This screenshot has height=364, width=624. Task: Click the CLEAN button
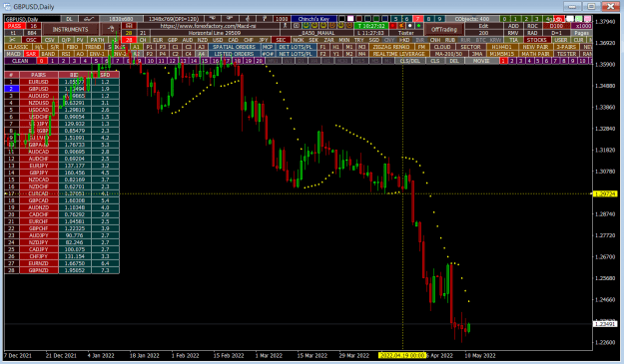[20, 61]
